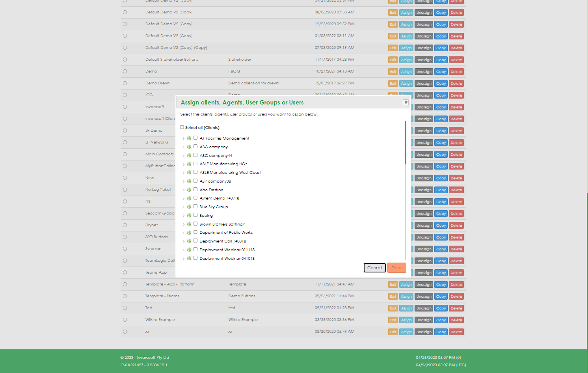This screenshot has width=588, height=373.
Task: Select the radio button for the Demo Drevni row
Action: 125,83
